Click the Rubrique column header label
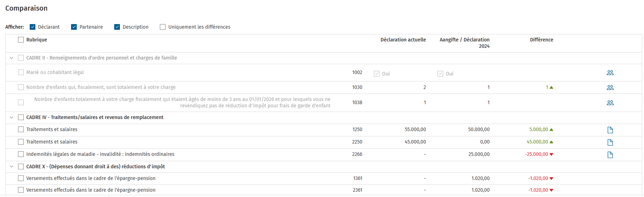The image size is (644, 197). click(x=37, y=40)
